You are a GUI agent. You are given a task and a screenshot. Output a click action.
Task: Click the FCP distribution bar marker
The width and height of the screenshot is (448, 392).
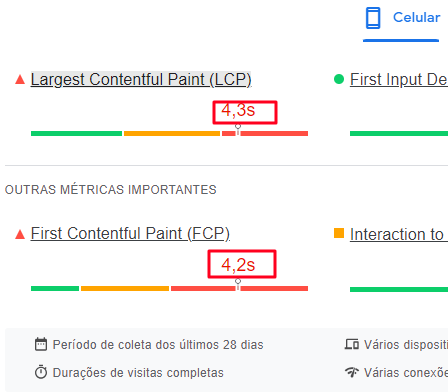(x=238, y=284)
